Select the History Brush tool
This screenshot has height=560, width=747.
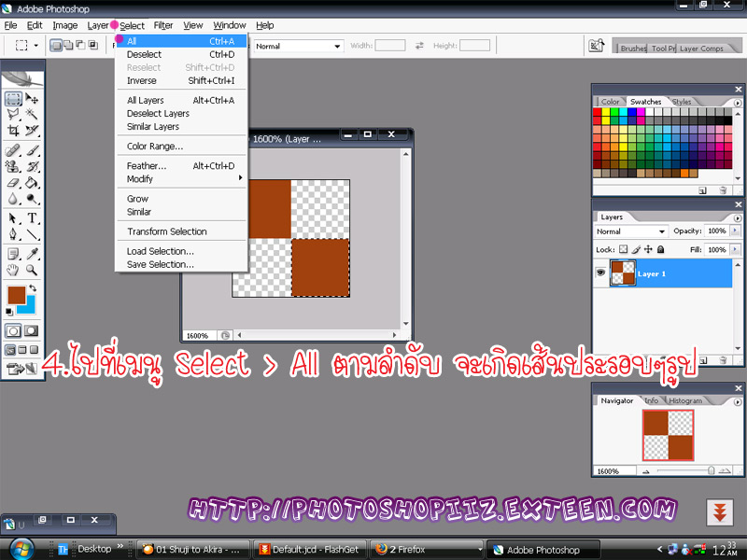click(x=32, y=167)
